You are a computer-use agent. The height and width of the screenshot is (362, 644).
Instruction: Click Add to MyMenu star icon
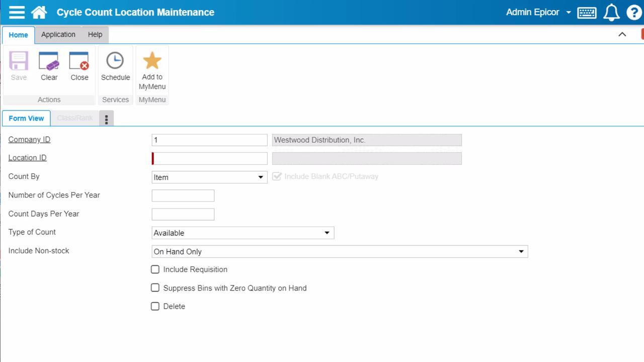point(152,60)
